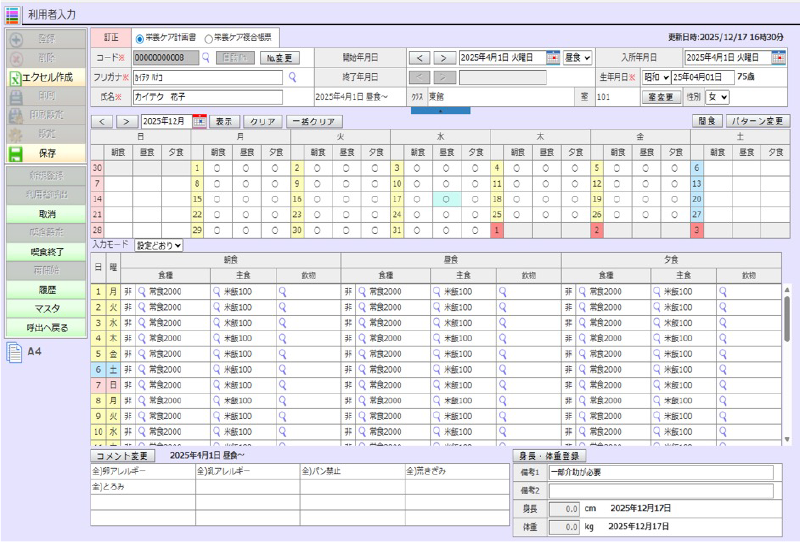
Task: Click the A4 page icon in sidebar
Action: pyautogui.click(x=14, y=351)
